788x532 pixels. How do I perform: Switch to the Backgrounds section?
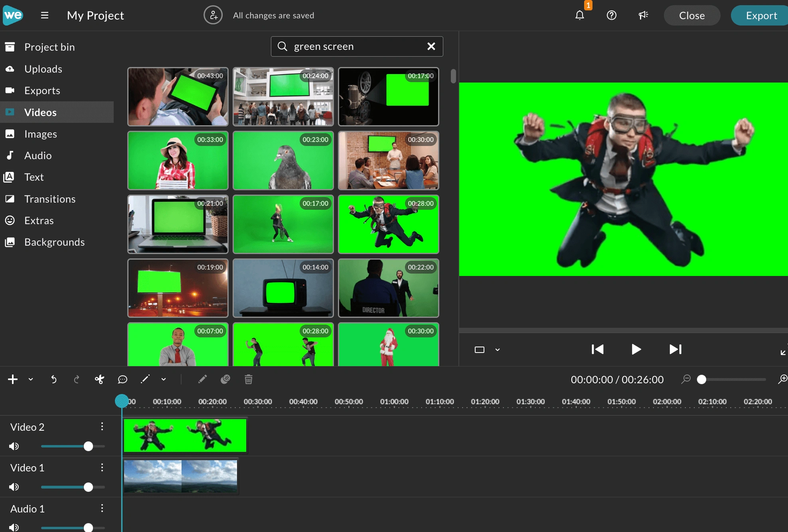(54, 242)
